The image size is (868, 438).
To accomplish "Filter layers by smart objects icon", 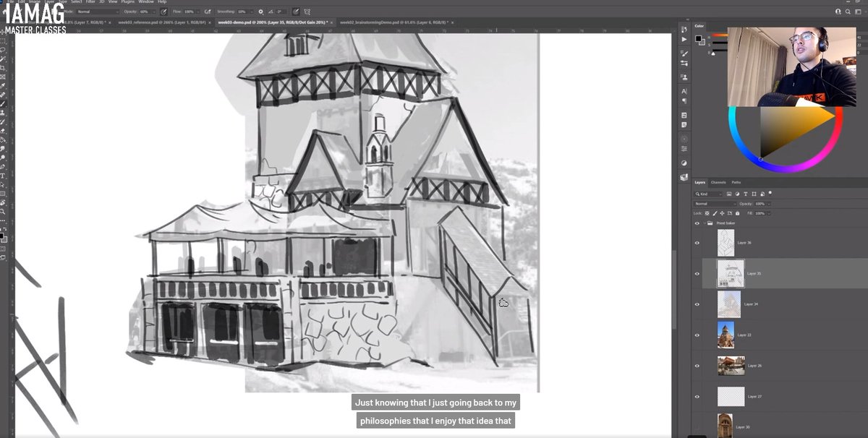I will pyautogui.click(x=762, y=194).
